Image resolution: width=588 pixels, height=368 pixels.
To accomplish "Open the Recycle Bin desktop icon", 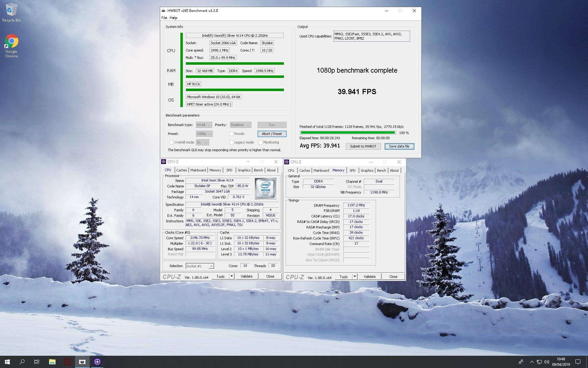I will (11, 13).
